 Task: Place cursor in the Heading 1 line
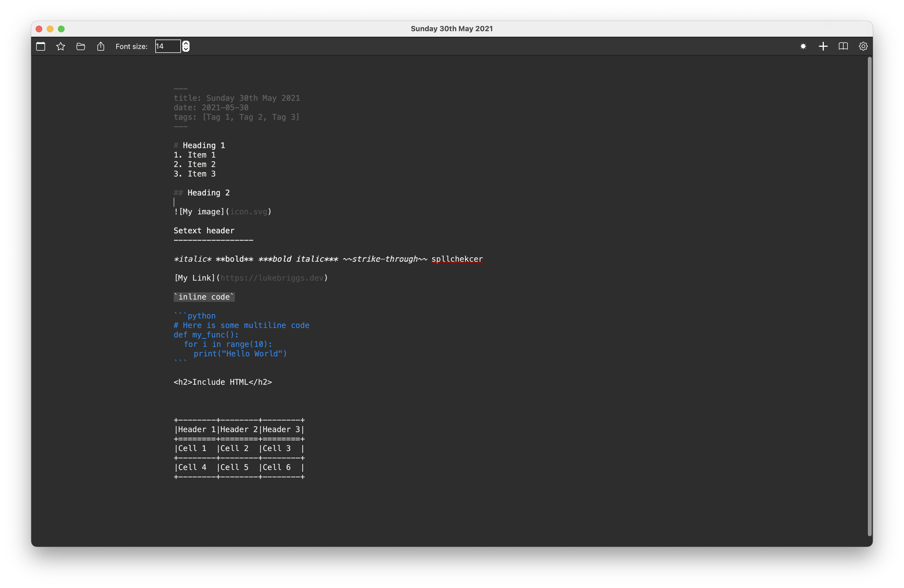203,146
